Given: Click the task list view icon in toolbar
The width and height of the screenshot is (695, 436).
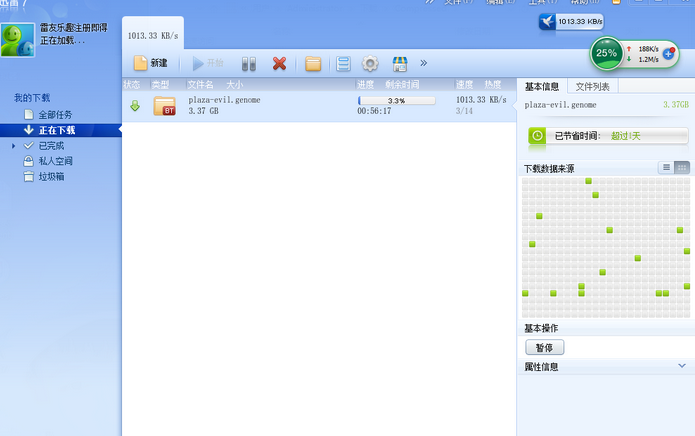Looking at the screenshot, I should tap(343, 63).
